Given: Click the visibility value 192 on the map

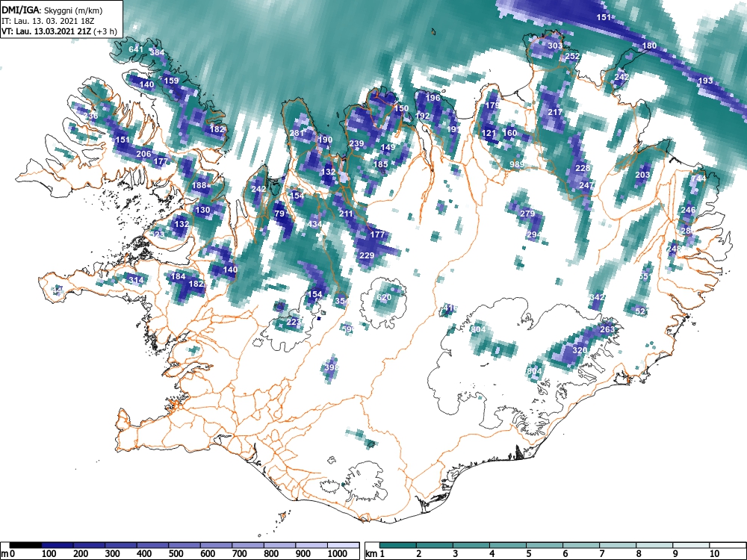Looking at the screenshot, I should click(423, 115).
